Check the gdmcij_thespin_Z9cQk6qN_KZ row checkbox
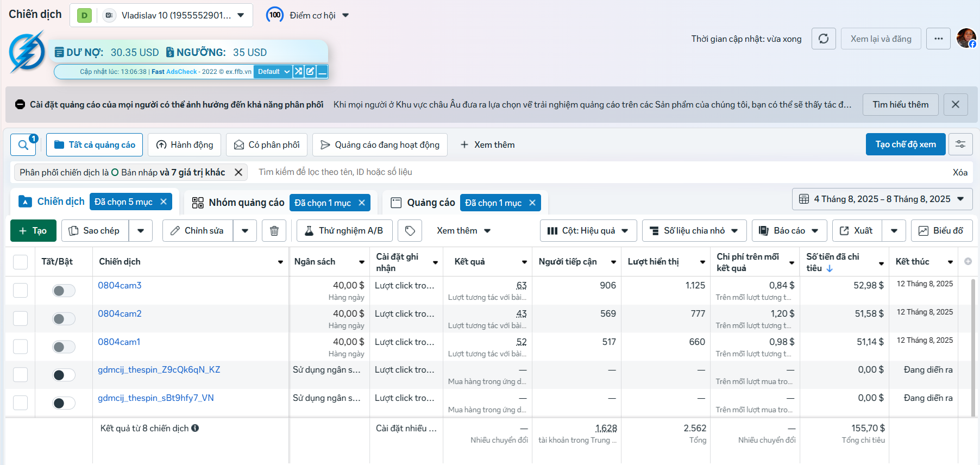This screenshot has height=465, width=980. 20,374
